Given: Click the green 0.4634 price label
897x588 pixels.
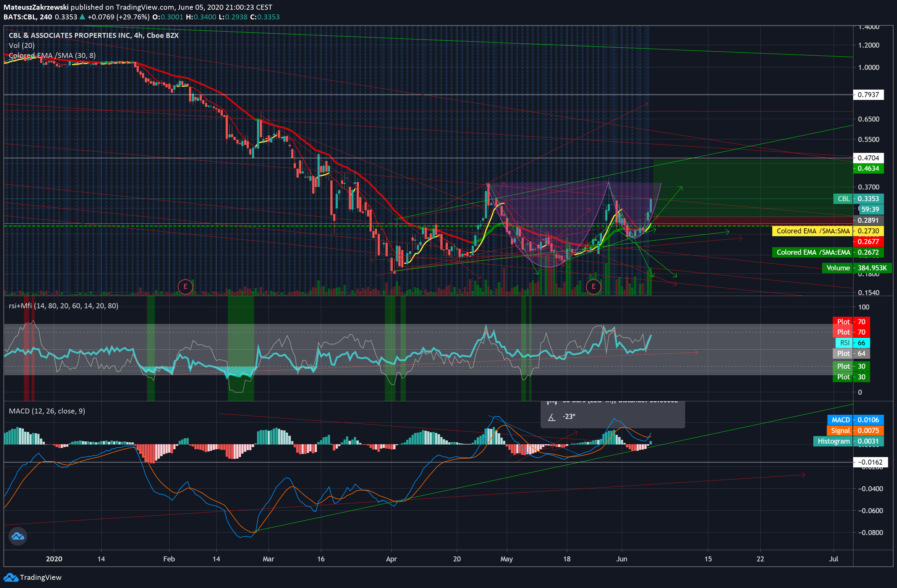Looking at the screenshot, I should (868, 168).
